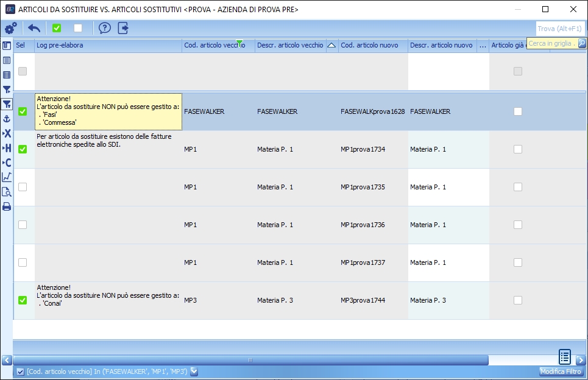Click the exit door icon in toolbar
Screen dimensions: 588x380
[x=123, y=28]
